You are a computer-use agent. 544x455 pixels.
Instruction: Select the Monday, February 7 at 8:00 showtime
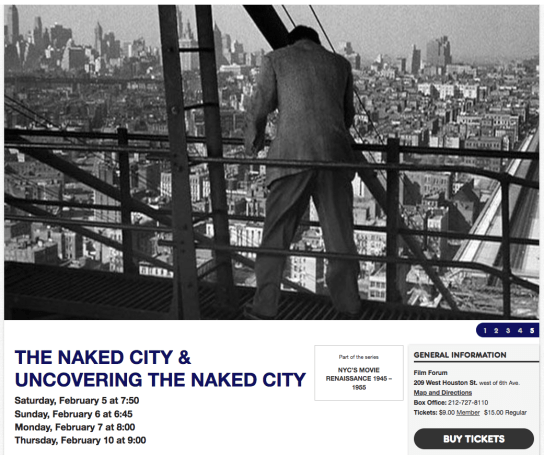click(75, 427)
